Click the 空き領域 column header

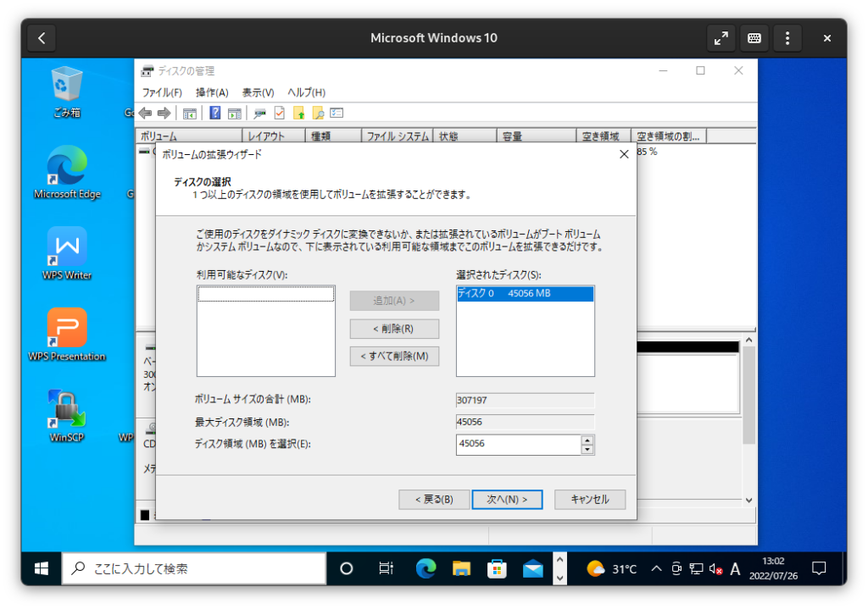pyautogui.click(x=604, y=136)
